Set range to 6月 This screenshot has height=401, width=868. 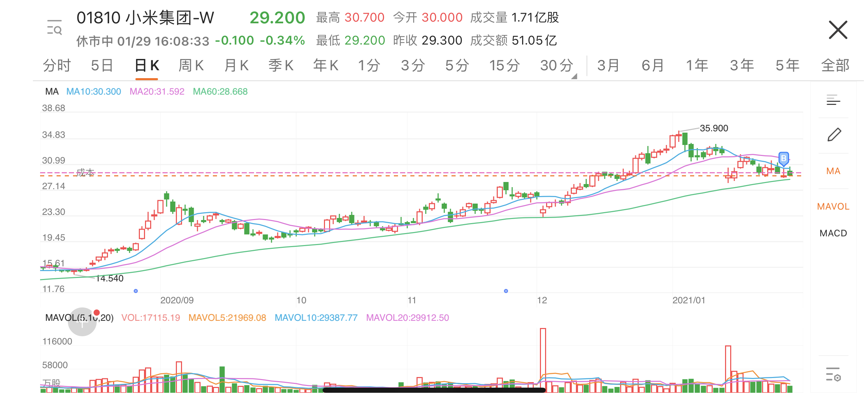click(x=653, y=65)
